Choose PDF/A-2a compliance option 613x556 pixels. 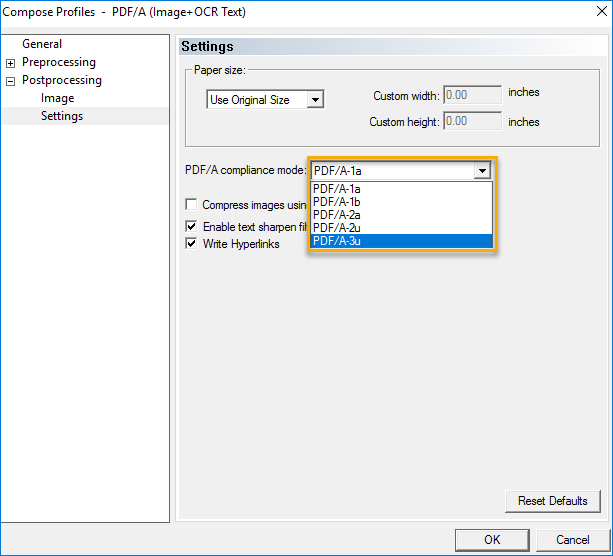401,215
